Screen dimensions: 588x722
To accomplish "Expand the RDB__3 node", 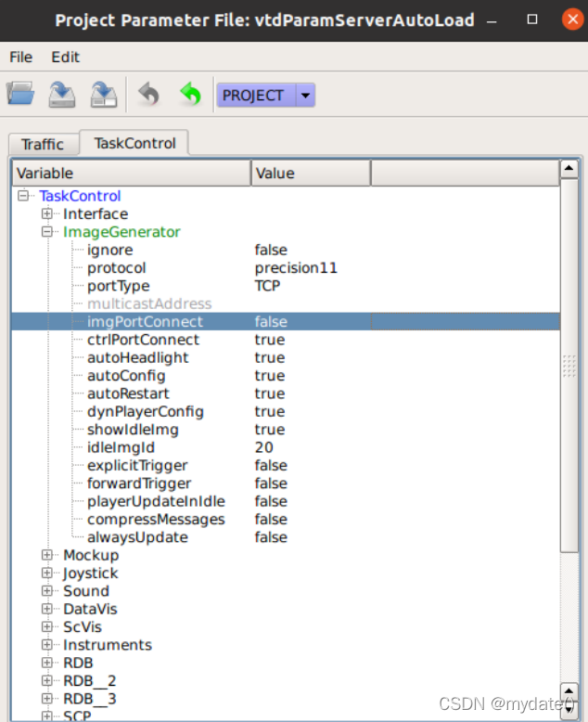I will pos(47,699).
